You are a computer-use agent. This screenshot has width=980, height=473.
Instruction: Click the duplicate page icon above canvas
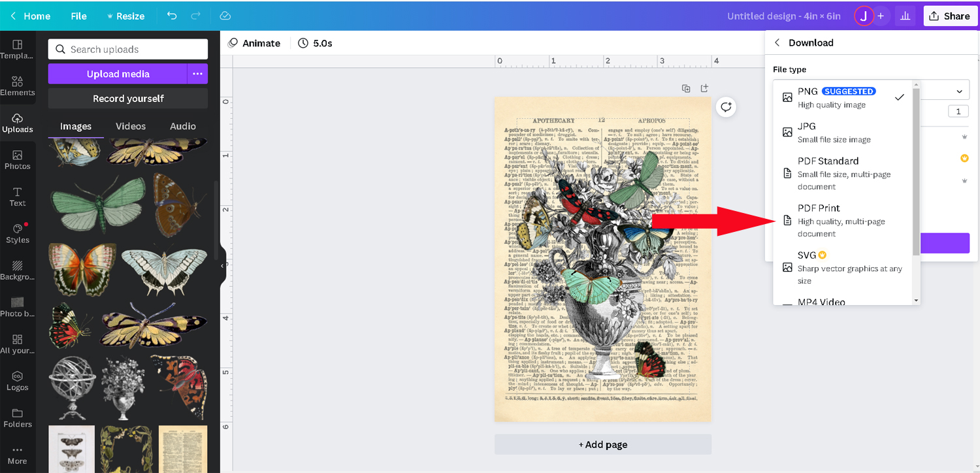point(686,88)
